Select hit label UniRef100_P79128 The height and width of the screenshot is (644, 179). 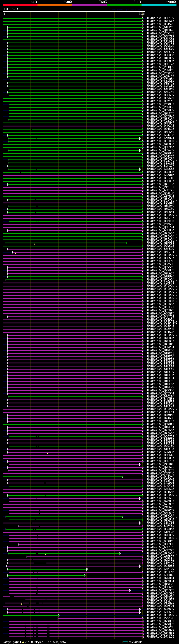click(x=161, y=618)
